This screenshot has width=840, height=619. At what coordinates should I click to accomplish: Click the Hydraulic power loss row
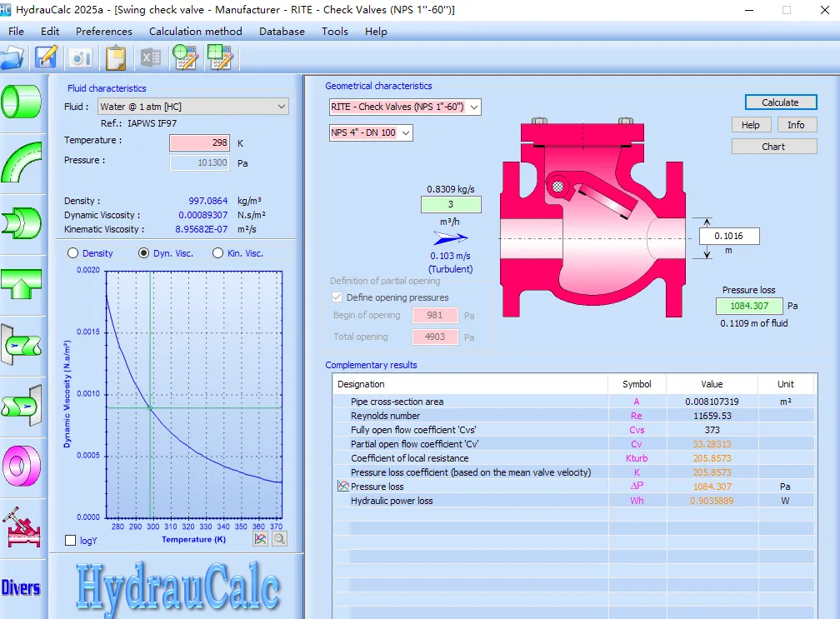573,501
